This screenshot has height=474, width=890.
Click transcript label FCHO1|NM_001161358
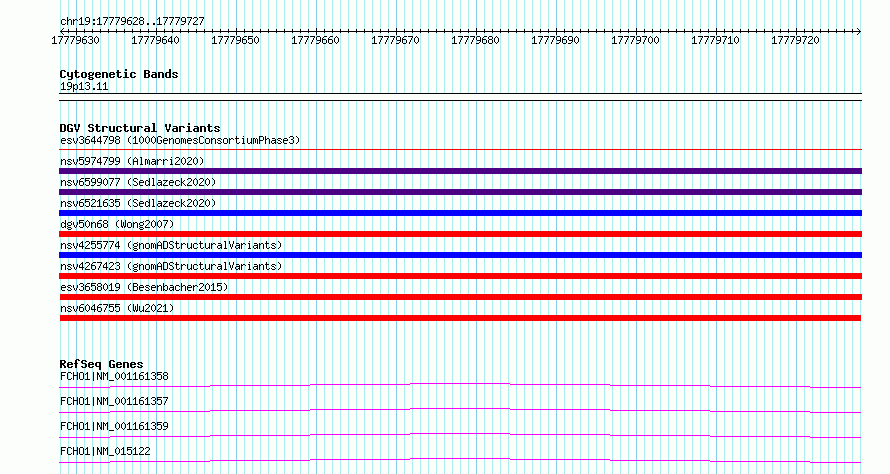point(114,376)
